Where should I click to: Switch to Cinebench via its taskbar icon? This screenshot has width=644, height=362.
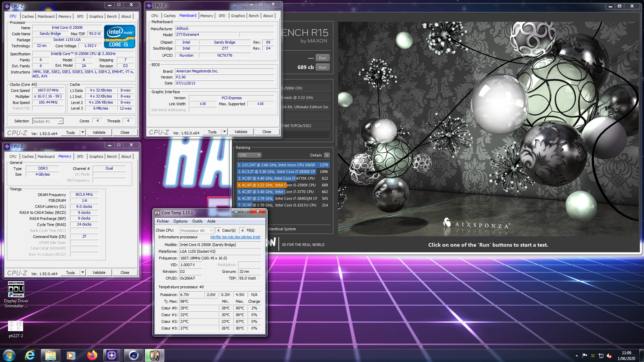[x=133, y=355]
